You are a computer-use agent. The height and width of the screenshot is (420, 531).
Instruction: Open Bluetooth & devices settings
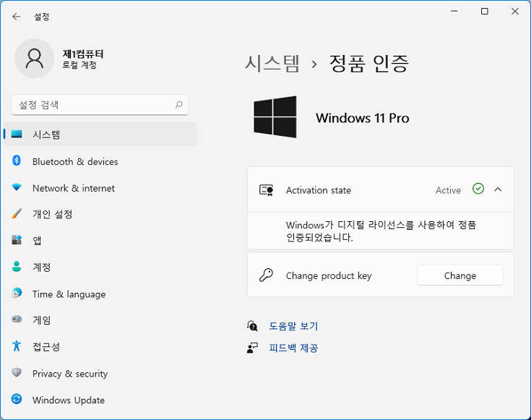pos(100,162)
